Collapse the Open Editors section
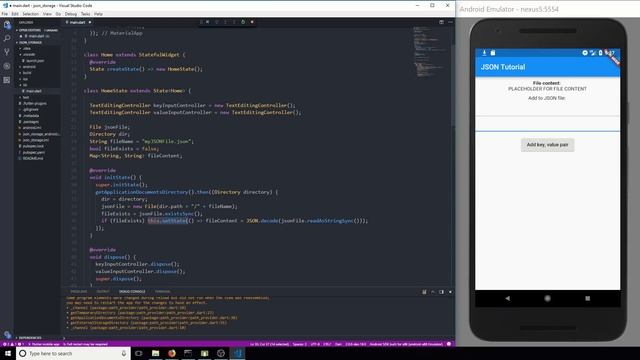Screen dimensions: 640x360 tap(38, 30)
